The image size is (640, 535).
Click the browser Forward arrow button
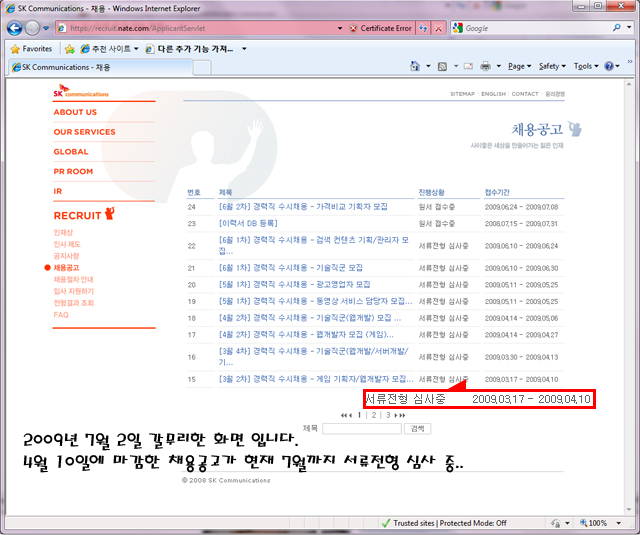[33, 28]
